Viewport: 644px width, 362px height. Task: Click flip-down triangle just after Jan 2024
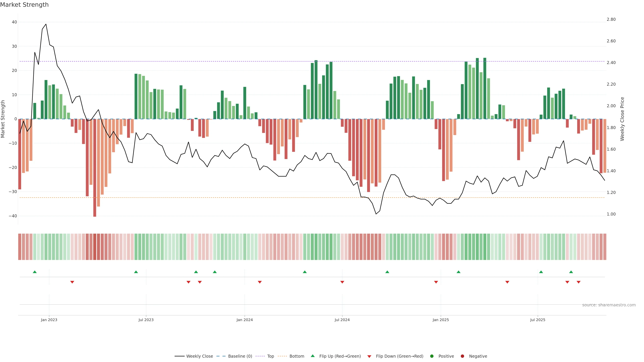pos(260,282)
